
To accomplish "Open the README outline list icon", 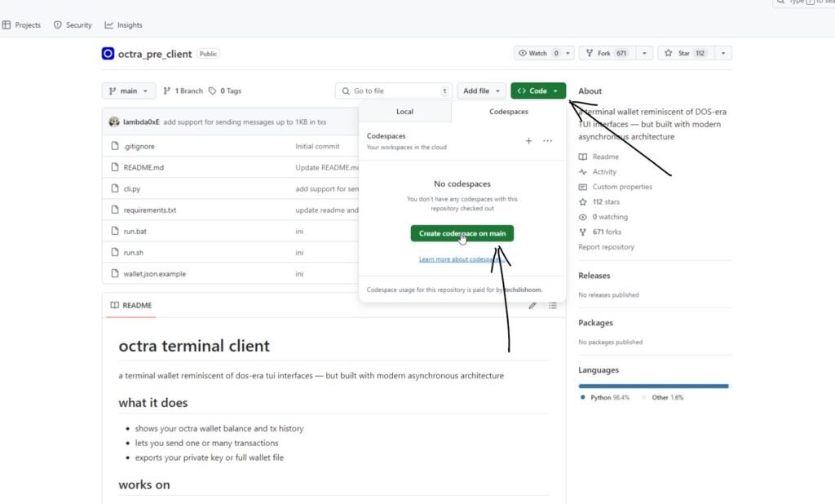I will tap(553, 305).
